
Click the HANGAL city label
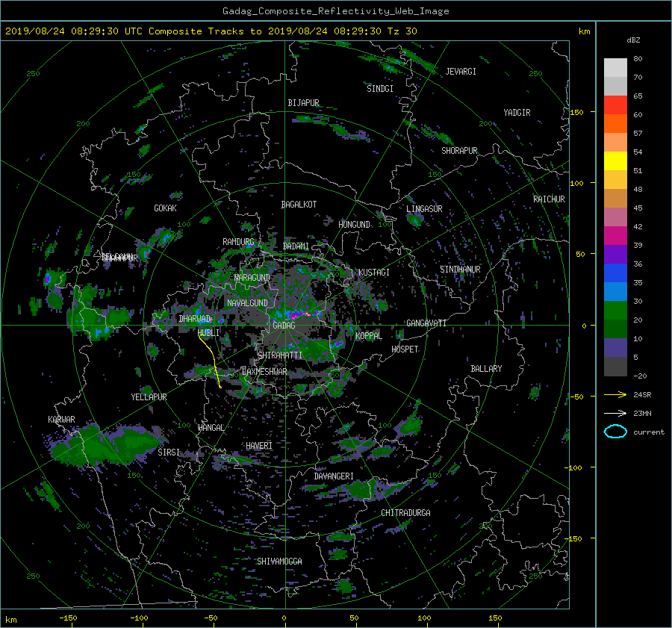pyautogui.click(x=211, y=428)
